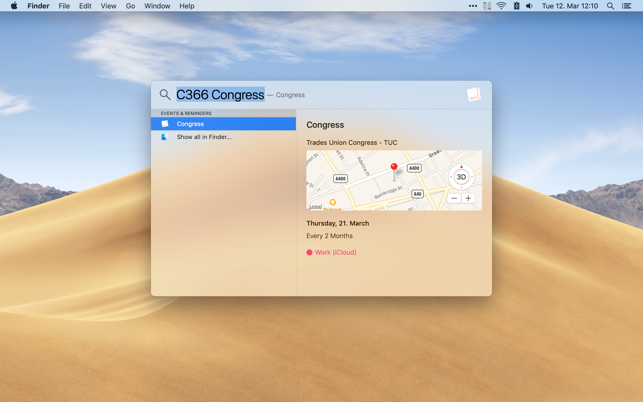
Task: Click the red map pin
Action: coord(394,167)
